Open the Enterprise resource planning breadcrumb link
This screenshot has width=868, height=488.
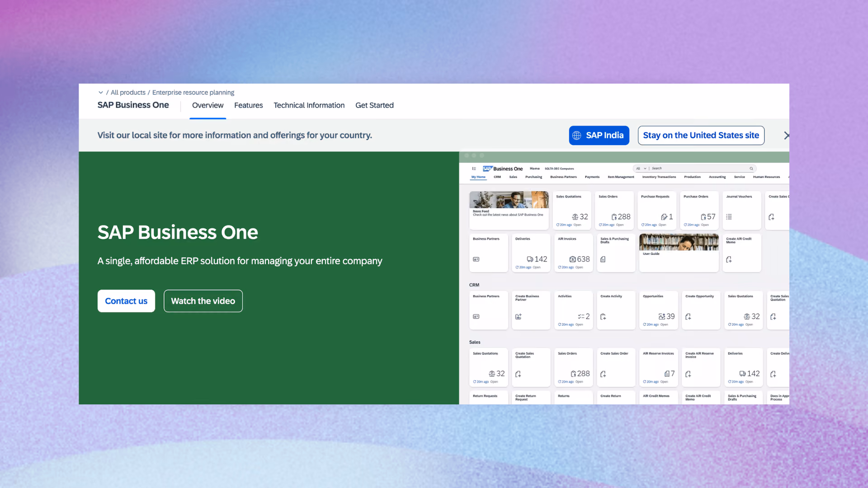[193, 93]
